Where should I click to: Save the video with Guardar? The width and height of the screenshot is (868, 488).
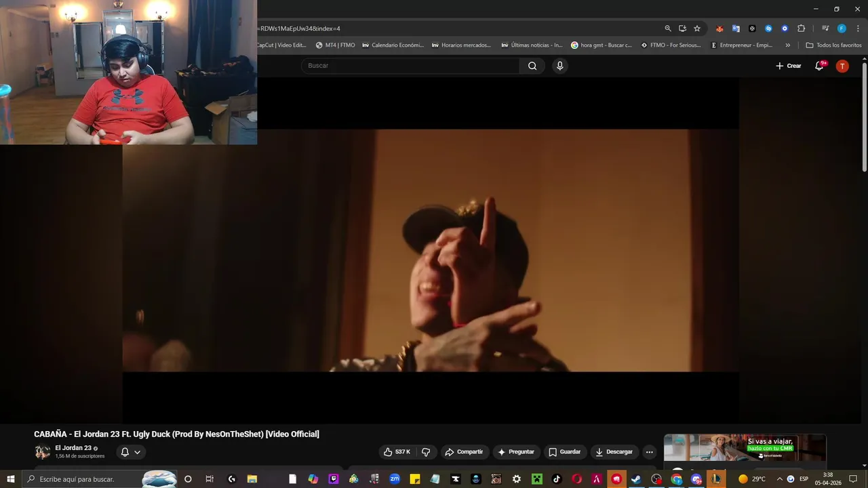point(564,452)
